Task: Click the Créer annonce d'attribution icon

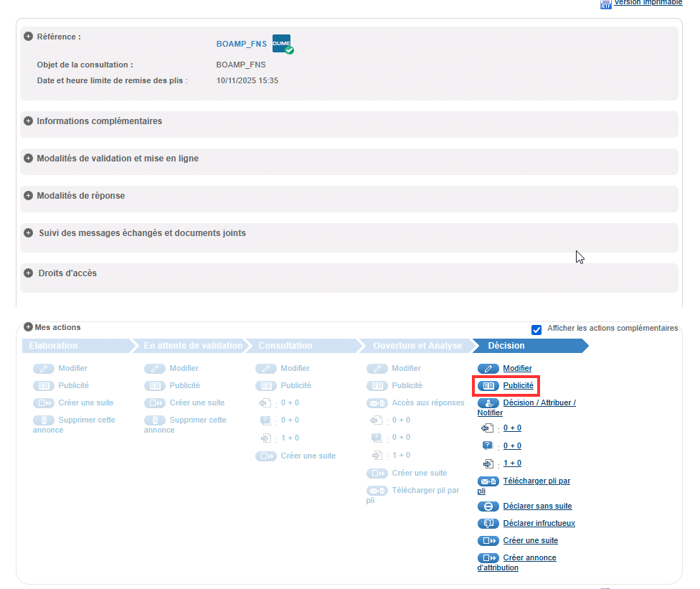Action: click(488, 557)
